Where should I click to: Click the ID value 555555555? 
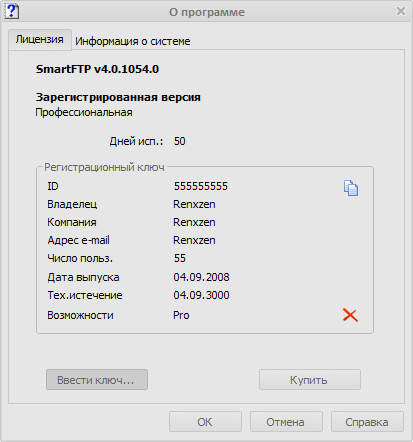[201, 186]
